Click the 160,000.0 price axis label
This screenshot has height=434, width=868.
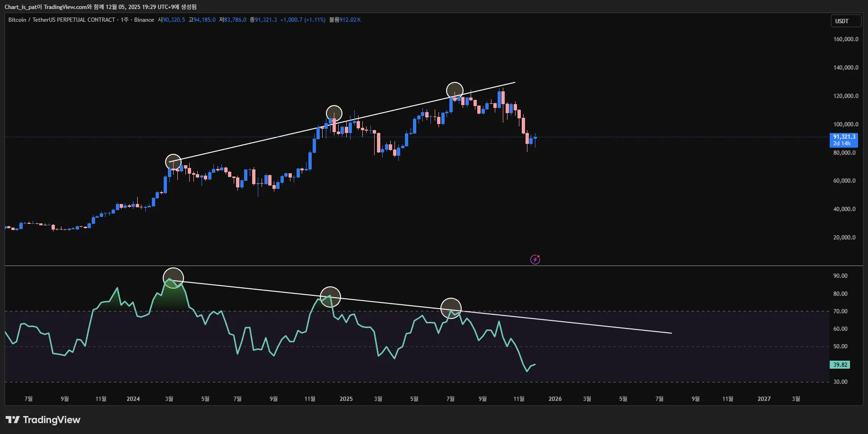pyautogui.click(x=845, y=39)
